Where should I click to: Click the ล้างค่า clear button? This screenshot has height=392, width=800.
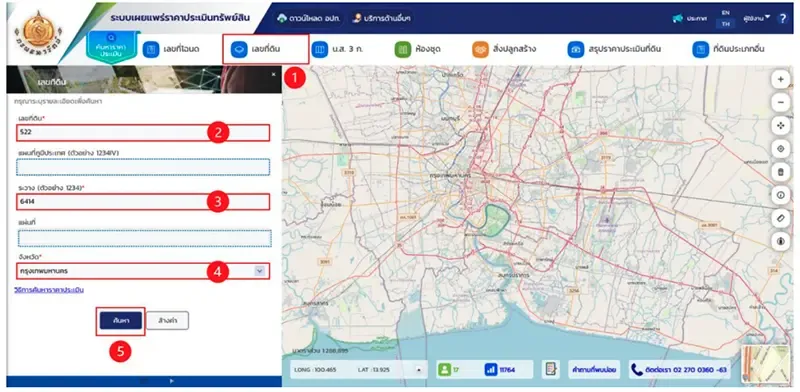point(168,321)
